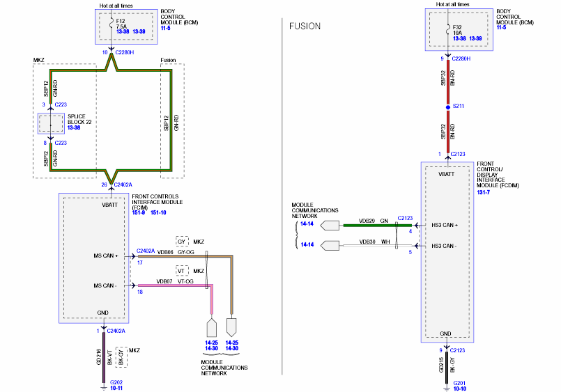
Task: Click the off-page connector ending the tan GY-OG wire
Action: click(231, 327)
